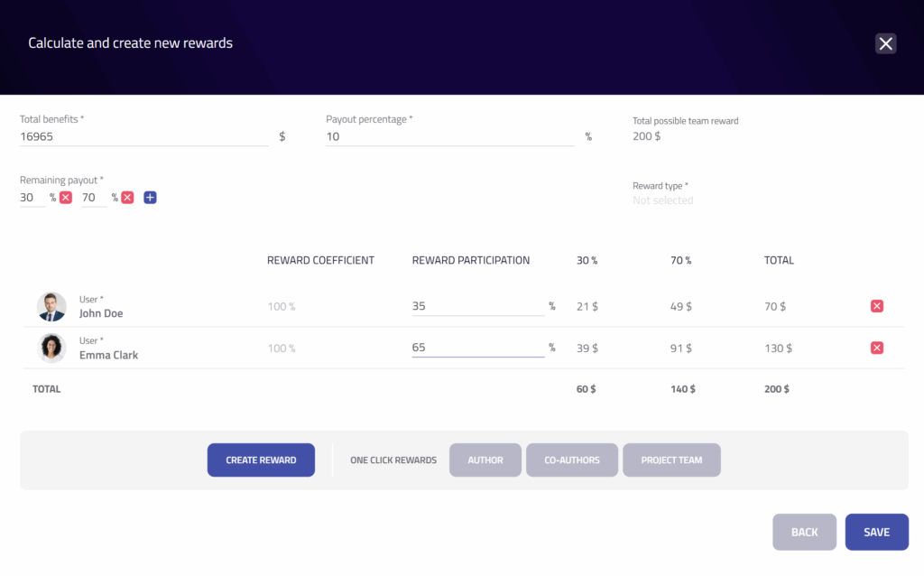Remove the 70% remaining payout split
This screenshot has width=924, height=576.
pyautogui.click(x=127, y=198)
